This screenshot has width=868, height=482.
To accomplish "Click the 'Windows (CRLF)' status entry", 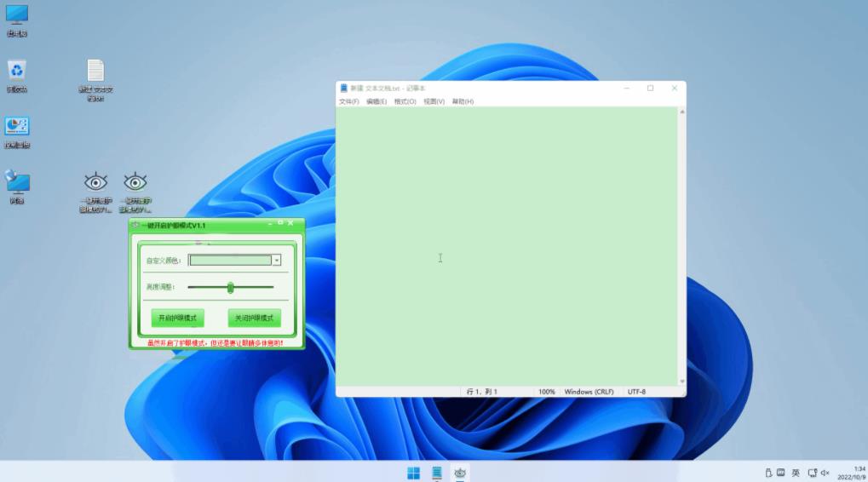I will tap(589, 392).
